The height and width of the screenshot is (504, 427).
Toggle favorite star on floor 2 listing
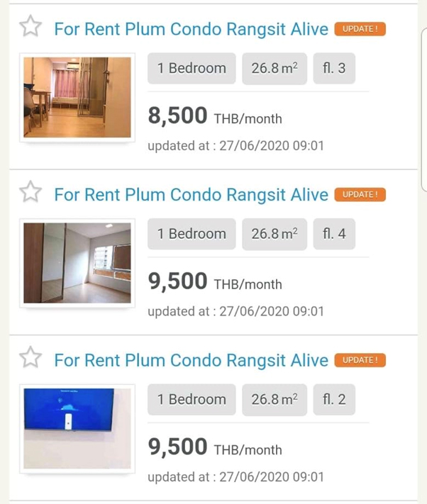30,358
